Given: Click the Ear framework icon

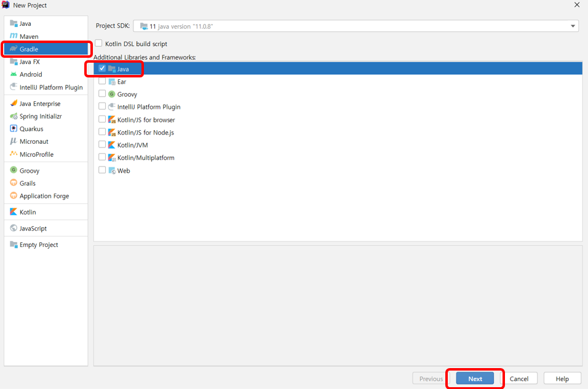Looking at the screenshot, I should tap(112, 82).
